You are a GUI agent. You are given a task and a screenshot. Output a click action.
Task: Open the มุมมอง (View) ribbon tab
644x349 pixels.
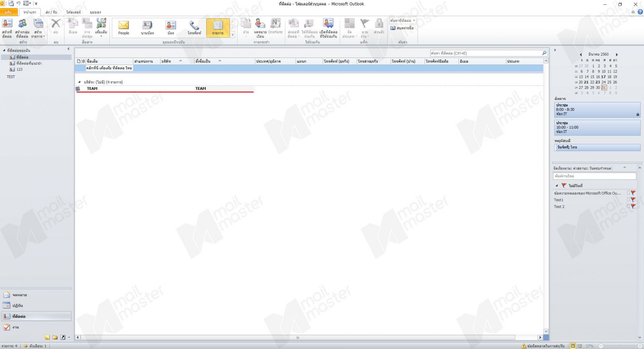pos(95,12)
